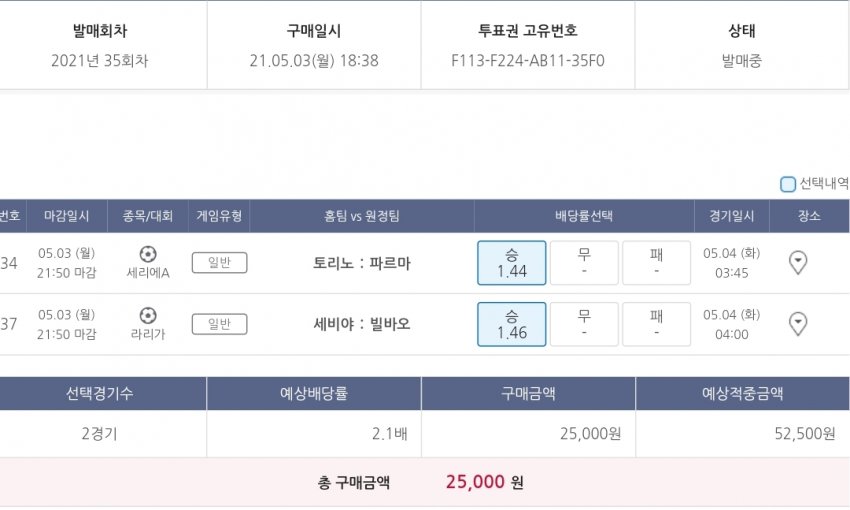Click the soccer ball icon for 세리에A
The height and width of the screenshot is (510, 850).
click(x=148, y=254)
